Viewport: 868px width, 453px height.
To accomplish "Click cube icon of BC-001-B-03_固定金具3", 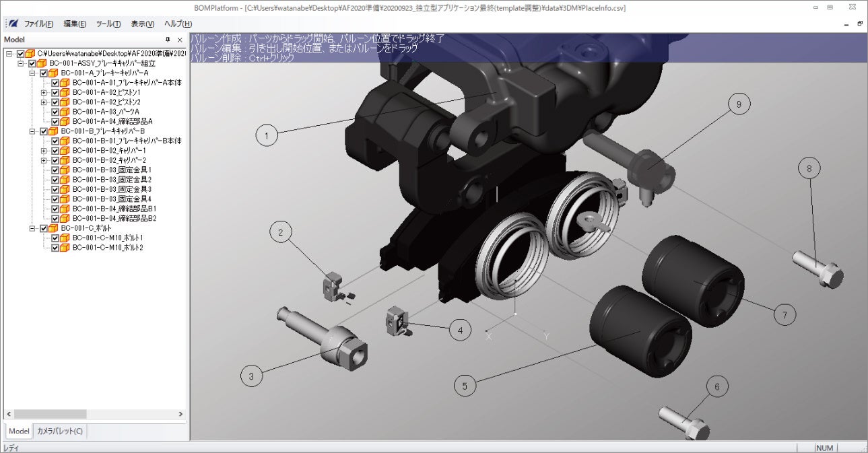I will tap(65, 190).
